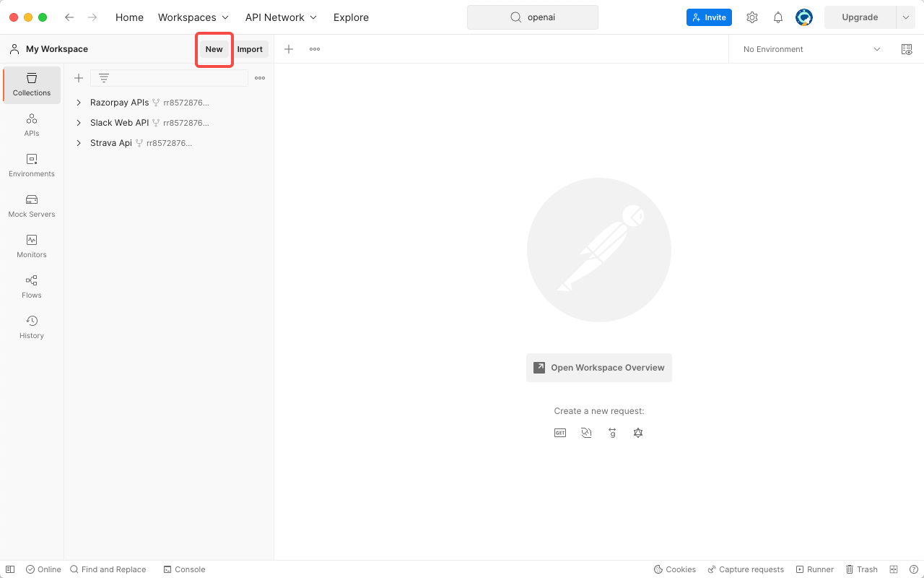The image size is (924, 578).
Task: Click Open Workspace Overview
Action: [x=599, y=367]
